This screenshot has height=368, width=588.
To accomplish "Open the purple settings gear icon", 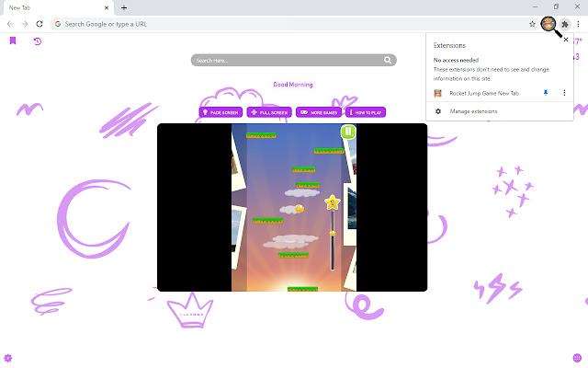I will [x=8, y=358].
